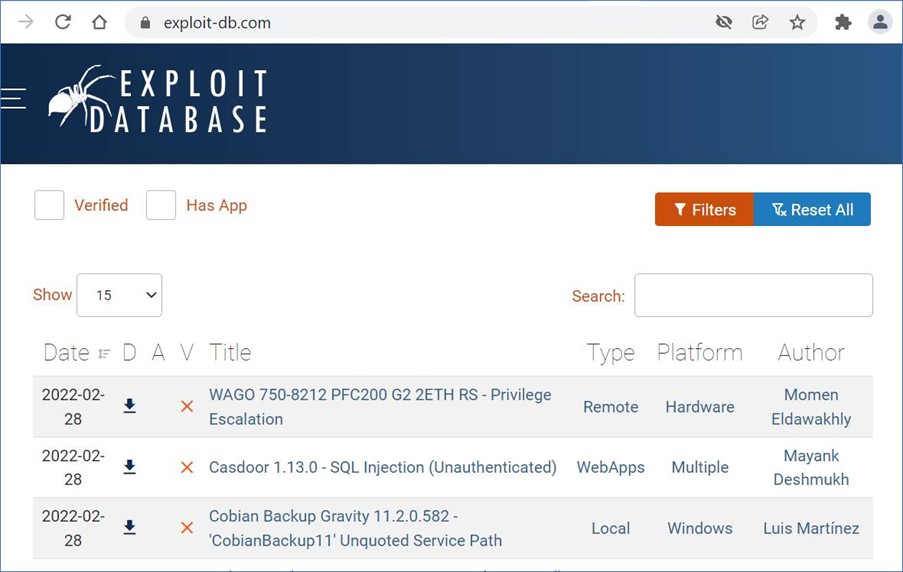Image resolution: width=903 pixels, height=572 pixels.
Task: Select the WebApps type link
Action: coord(610,467)
